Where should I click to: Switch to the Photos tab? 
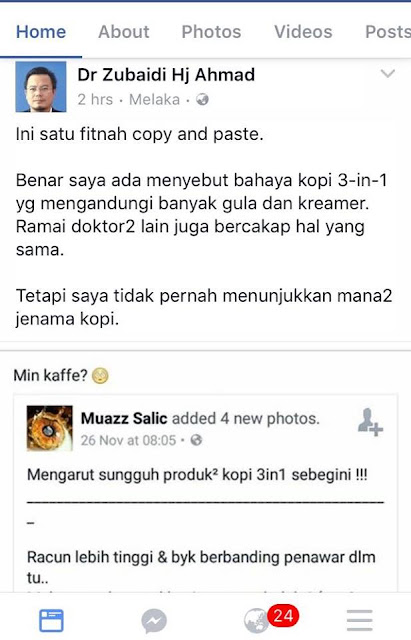(211, 32)
